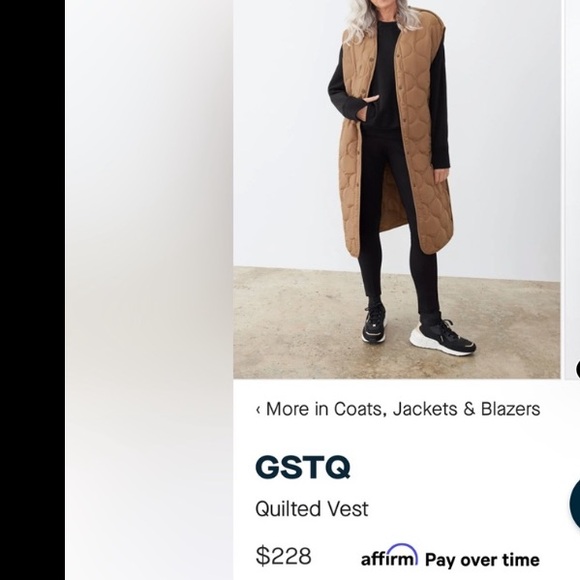
Task: Click the black round icon beside product photo
Action: tap(578, 369)
